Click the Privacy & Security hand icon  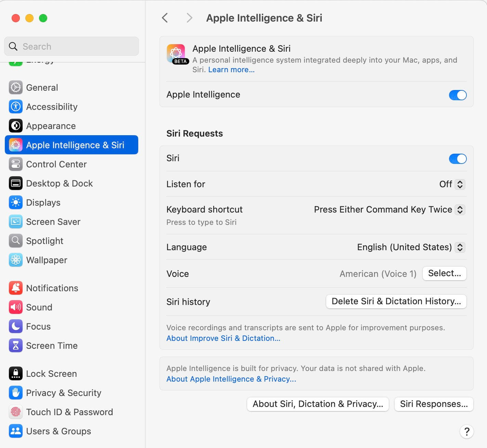click(16, 393)
